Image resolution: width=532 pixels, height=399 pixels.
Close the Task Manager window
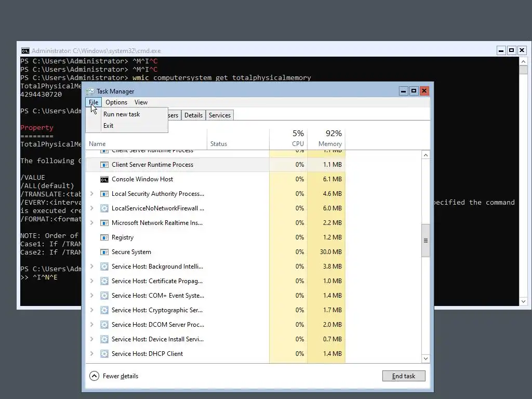click(x=424, y=91)
